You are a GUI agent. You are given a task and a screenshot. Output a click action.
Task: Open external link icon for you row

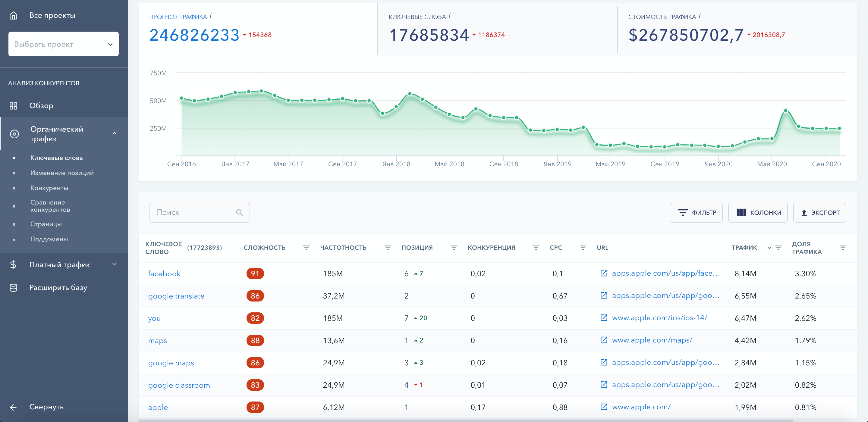tap(604, 317)
